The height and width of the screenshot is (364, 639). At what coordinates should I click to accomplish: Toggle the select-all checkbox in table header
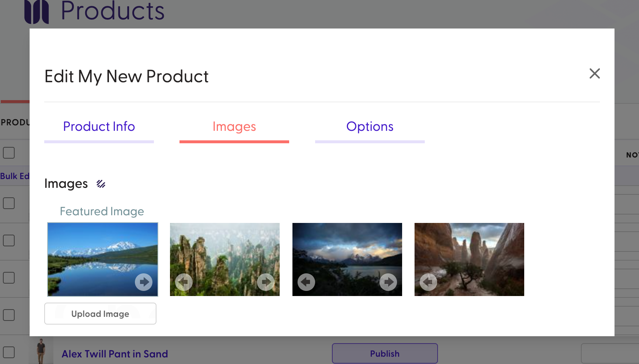pyautogui.click(x=9, y=153)
